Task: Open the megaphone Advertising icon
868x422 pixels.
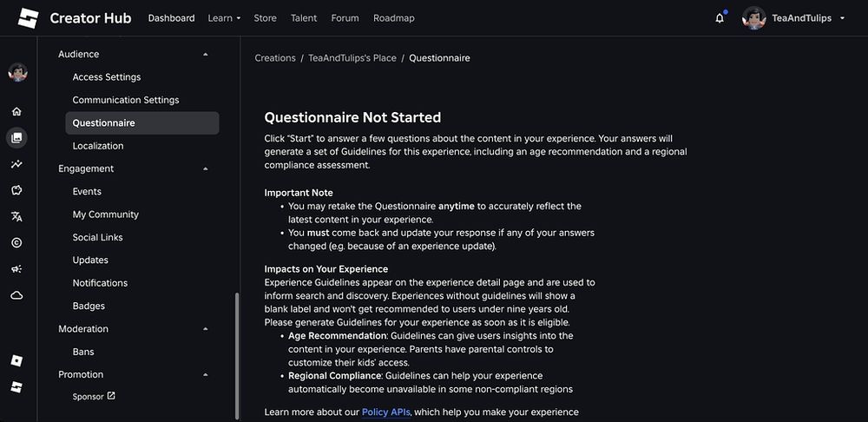Action: 17,269
